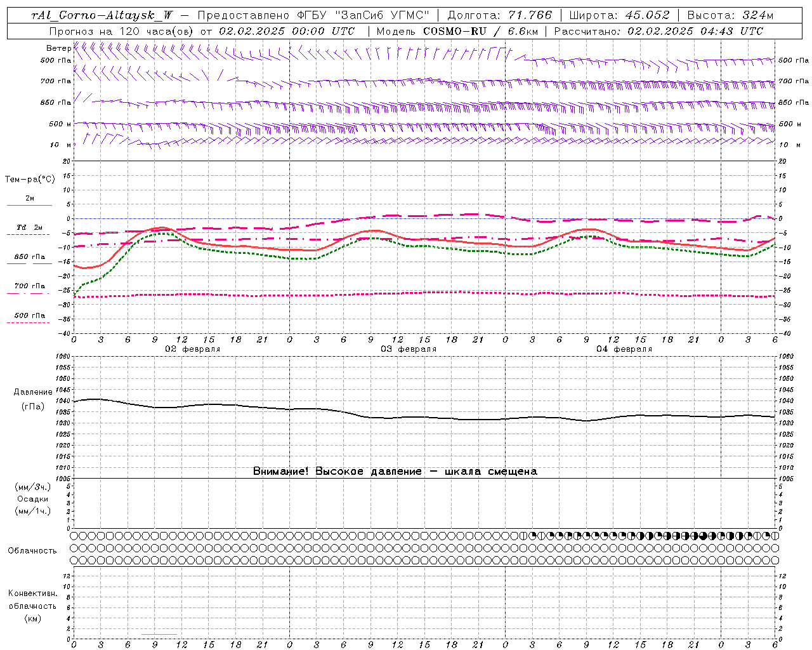The height and width of the screenshot is (650, 812).
Task: Click the Td 2м dew point legend entry
Action: (x=30, y=227)
